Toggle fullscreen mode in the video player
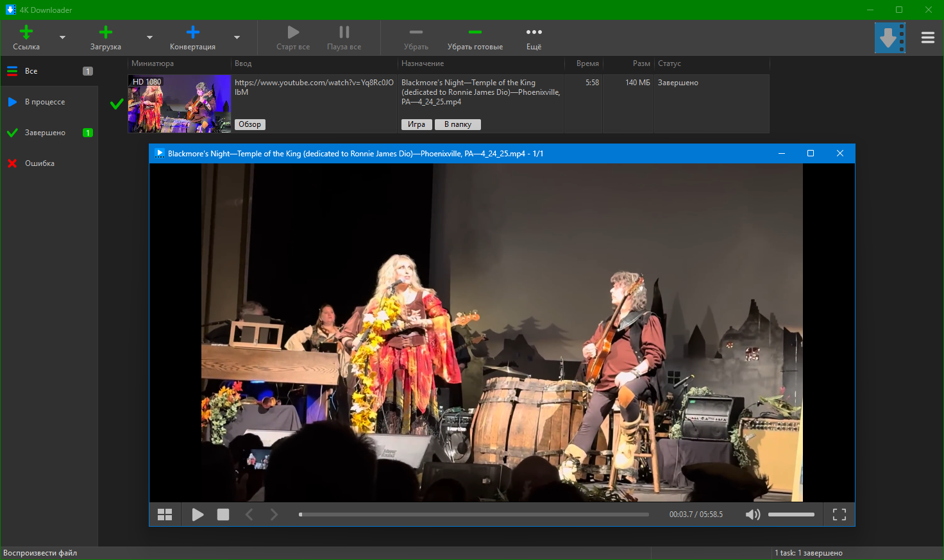 tap(839, 515)
